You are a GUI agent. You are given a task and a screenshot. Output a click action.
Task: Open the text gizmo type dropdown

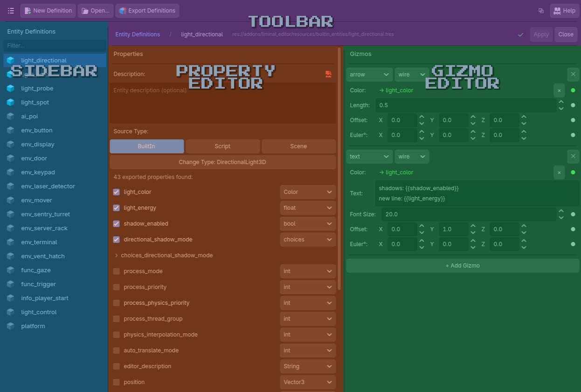pyautogui.click(x=369, y=157)
